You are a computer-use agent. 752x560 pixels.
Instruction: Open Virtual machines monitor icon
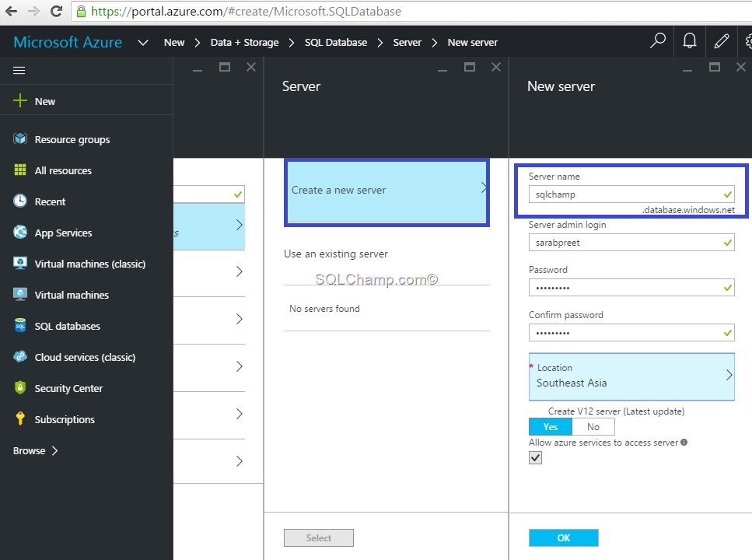19,294
